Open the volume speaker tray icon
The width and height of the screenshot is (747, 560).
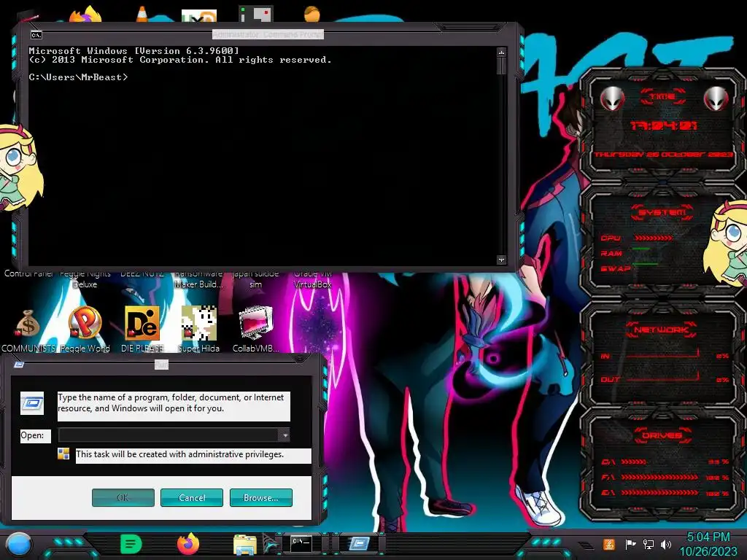[666, 544]
